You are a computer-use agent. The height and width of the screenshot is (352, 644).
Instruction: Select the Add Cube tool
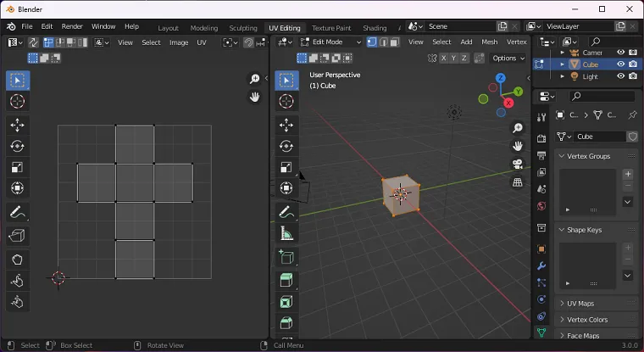click(286, 257)
